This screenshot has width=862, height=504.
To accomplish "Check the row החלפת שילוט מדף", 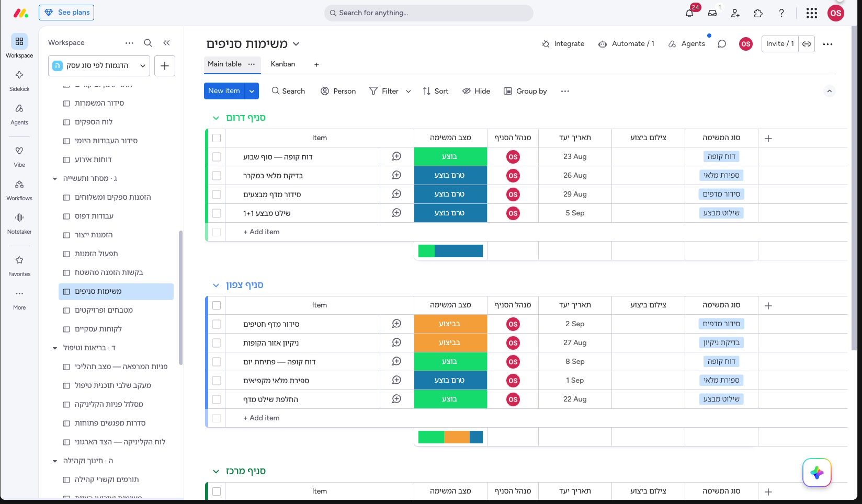I will [x=217, y=399].
